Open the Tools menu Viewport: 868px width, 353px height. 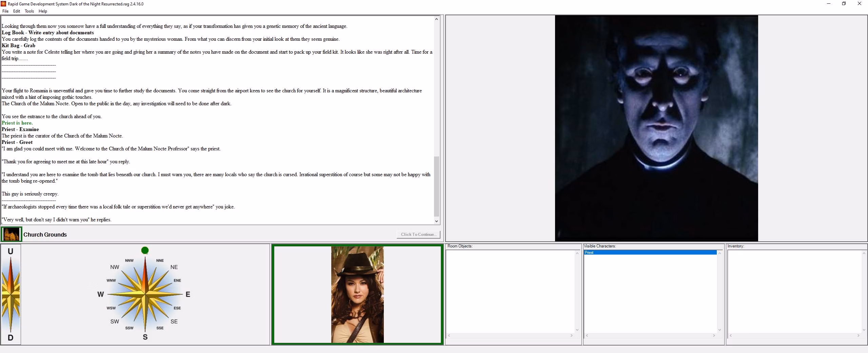tap(29, 11)
